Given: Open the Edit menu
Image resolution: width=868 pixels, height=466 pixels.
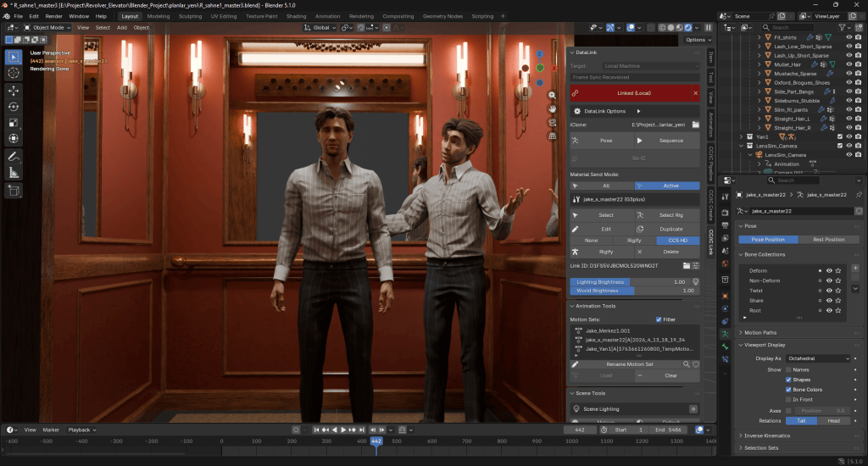Looking at the screenshot, I should point(34,16).
